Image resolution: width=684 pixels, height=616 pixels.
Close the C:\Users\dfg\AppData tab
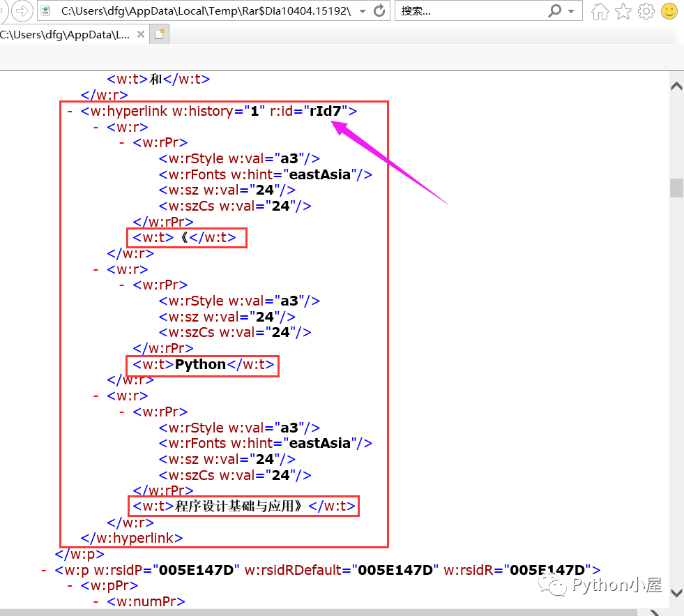click(x=140, y=34)
